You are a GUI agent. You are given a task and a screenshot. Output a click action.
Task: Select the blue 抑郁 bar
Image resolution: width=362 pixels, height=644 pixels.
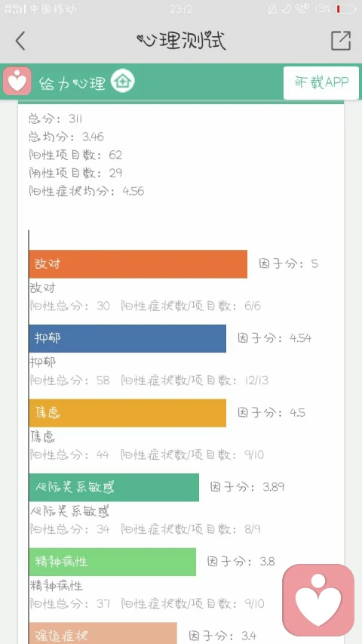tap(127, 338)
